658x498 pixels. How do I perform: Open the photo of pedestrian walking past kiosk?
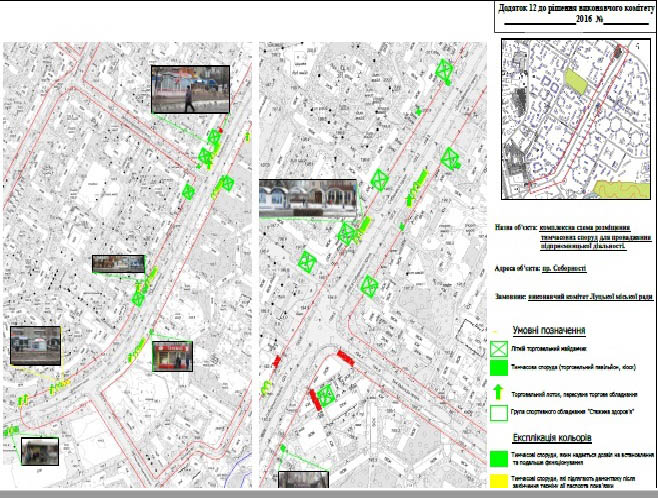tap(190, 88)
